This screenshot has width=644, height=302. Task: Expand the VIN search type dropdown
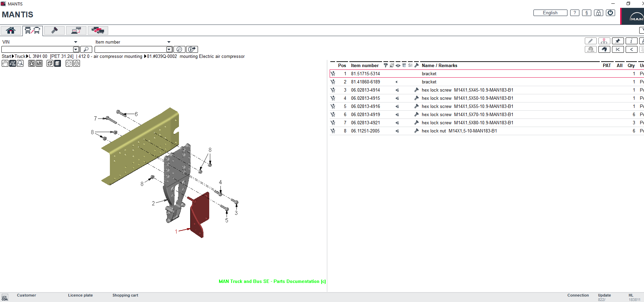tap(76, 42)
